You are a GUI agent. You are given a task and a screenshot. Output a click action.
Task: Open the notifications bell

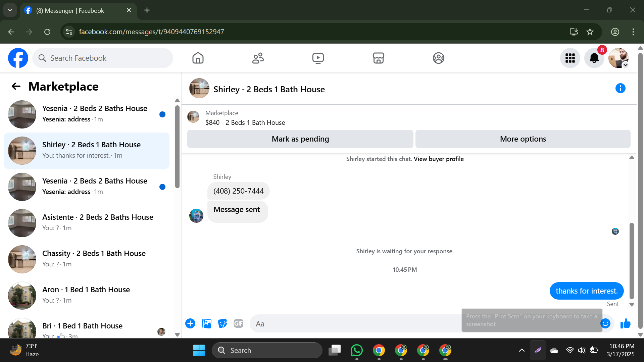(594, 58)
